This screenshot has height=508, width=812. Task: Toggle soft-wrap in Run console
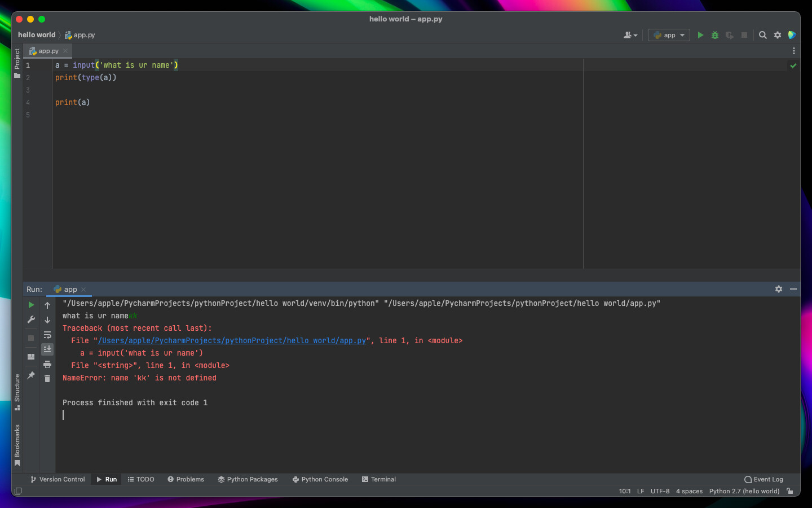[x=47, y=335]
